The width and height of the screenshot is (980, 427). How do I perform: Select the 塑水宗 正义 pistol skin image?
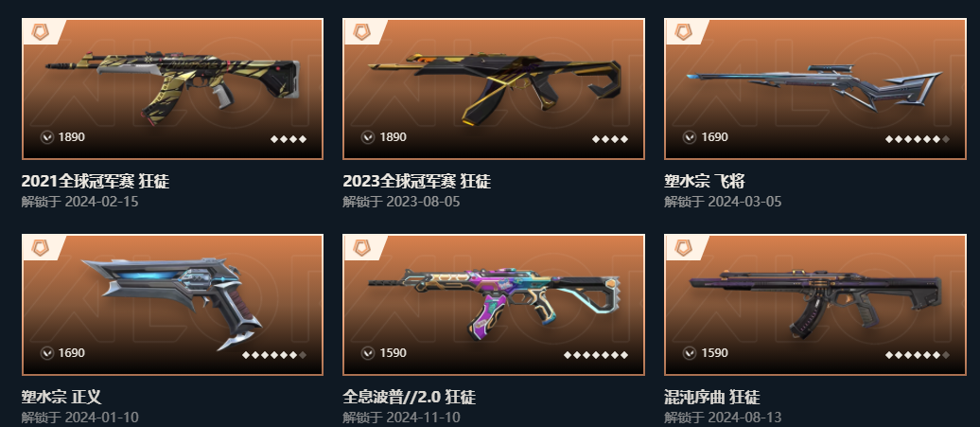click(x=172, y=301)
